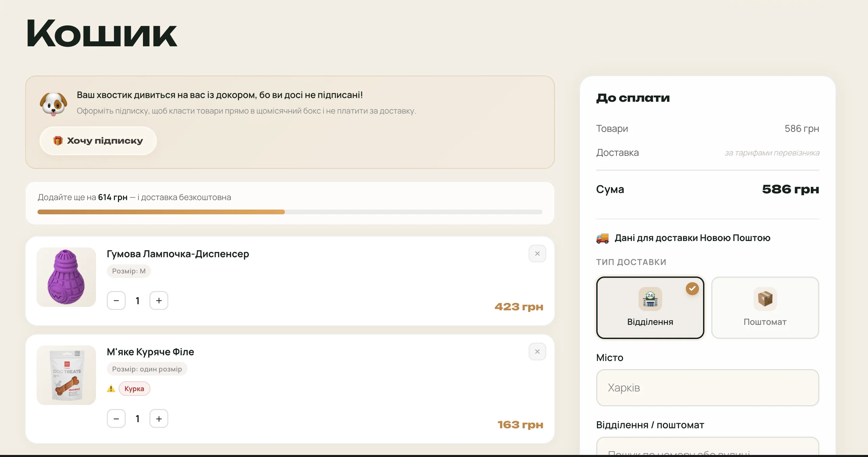The height and width of the screenshot is (457, 868).
Task: Open the dog treats product image
Action: [66, 375]
